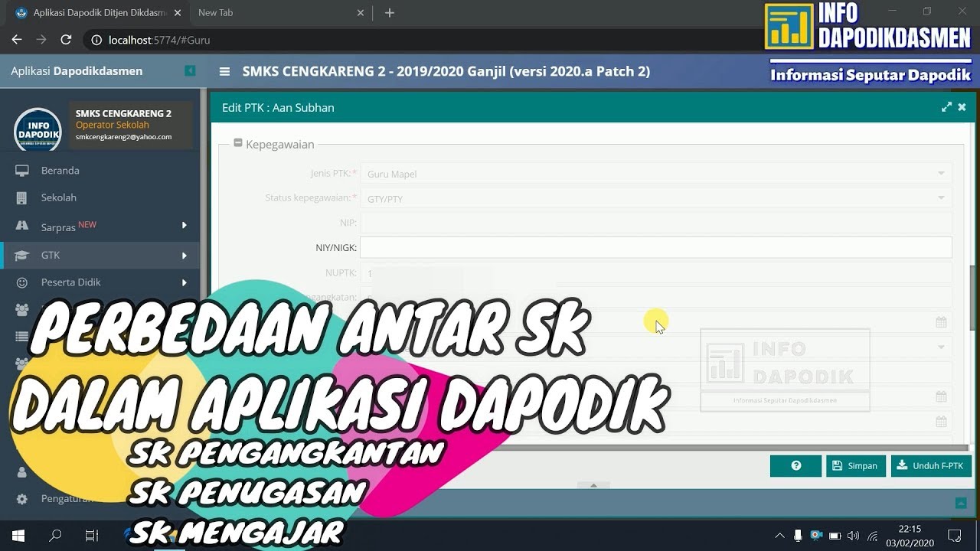
Task: Open the hamburger menu beside school title
Action: pos(224,71)
